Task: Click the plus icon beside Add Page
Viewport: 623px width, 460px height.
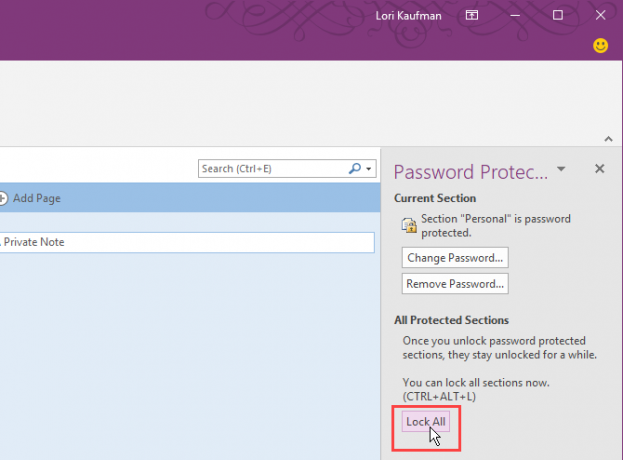Action: click(2, 198)
